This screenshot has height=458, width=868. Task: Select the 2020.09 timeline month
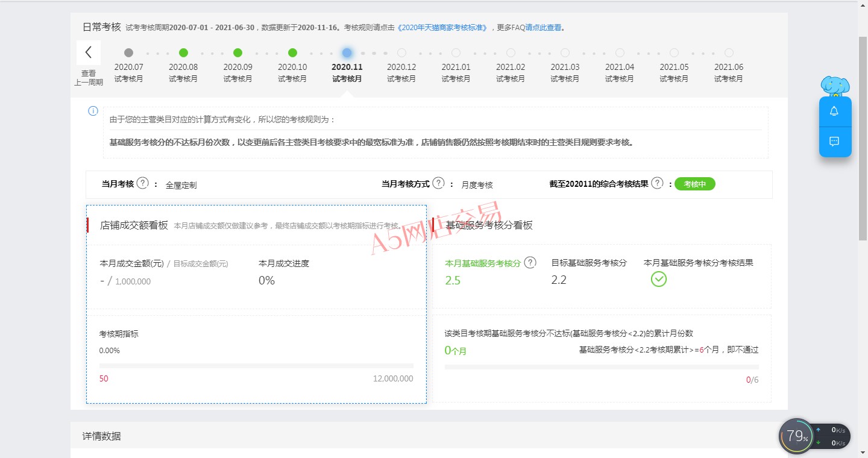point(237,52)
